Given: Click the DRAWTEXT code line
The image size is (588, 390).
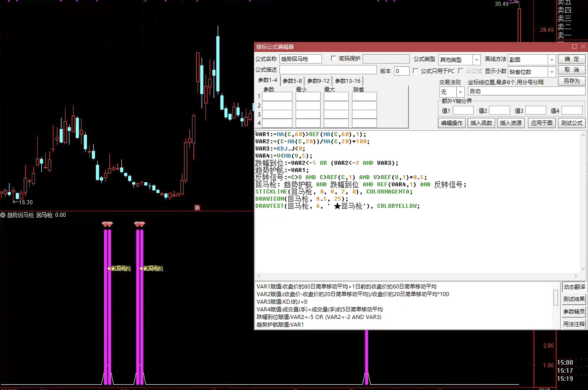Looking at the screenshot, I should (x=337, y=206).
